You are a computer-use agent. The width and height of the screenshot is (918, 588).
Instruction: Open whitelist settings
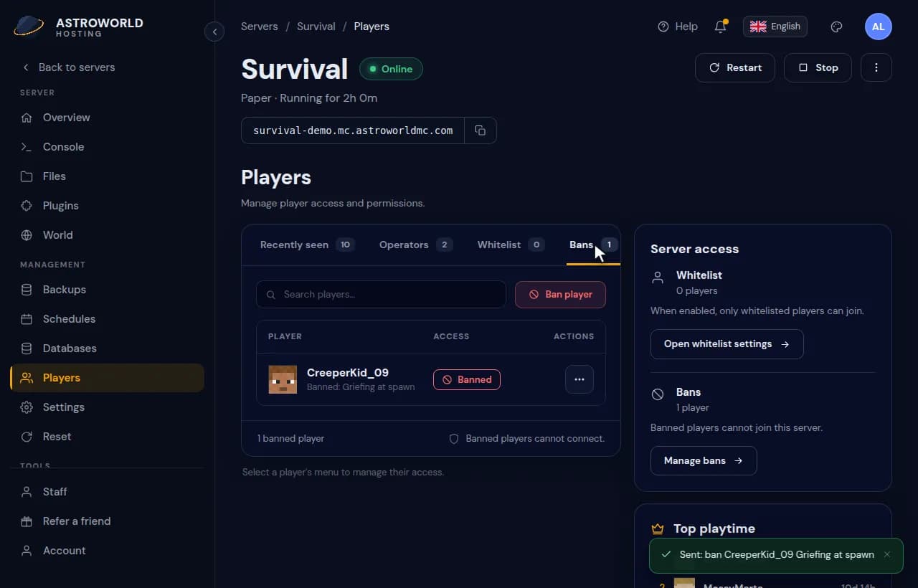[x=727, y=344]
